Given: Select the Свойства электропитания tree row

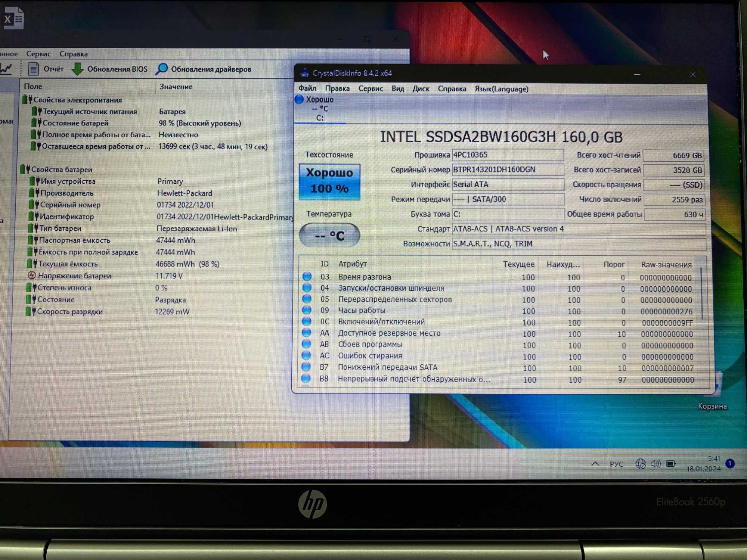Looking at the screenshot, I should click(x=72, y=100).
